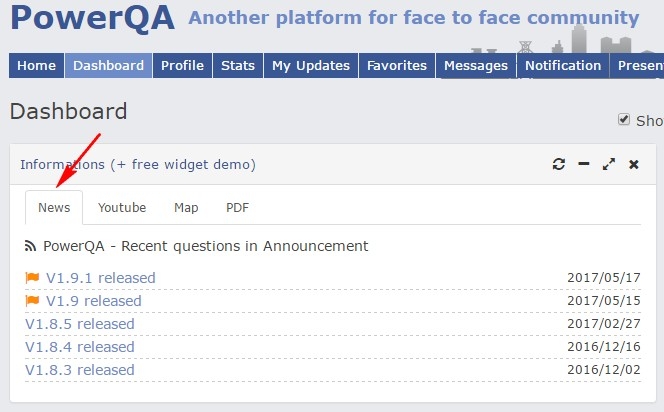Viewport: 664px width, 412px height.
Task: Open the Favorites page
Action: [397, 65]
